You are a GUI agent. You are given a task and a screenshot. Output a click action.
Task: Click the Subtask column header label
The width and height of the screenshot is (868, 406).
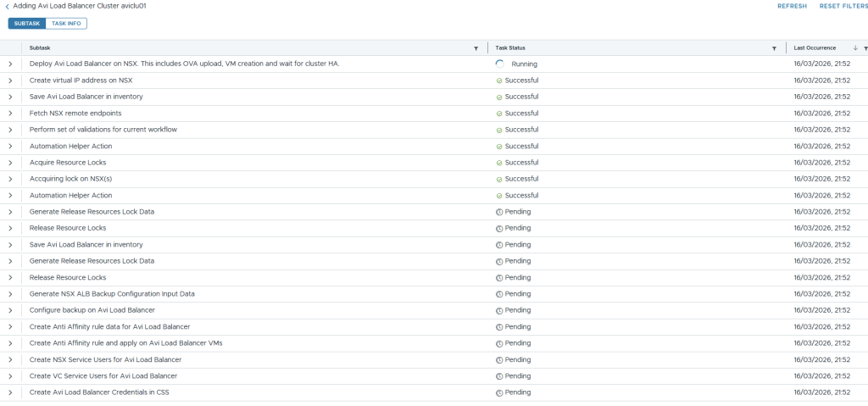tap(40, 48)
